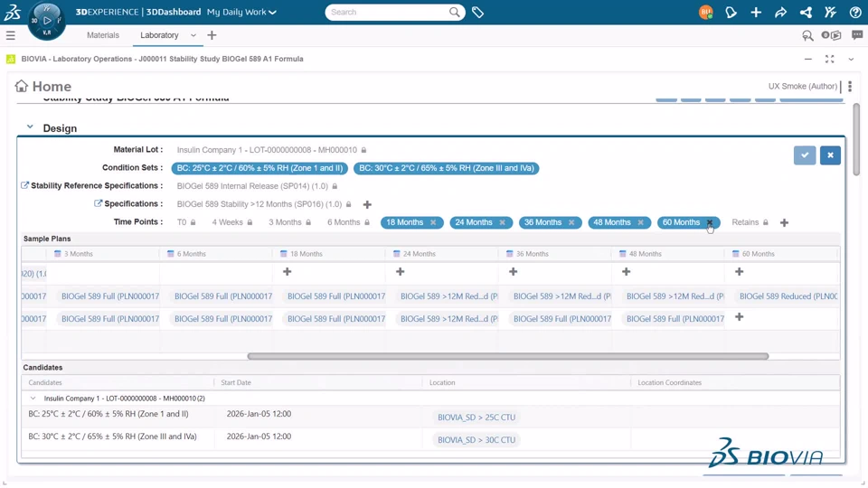Screen dimensions: 868x488
Task: Click the Sample Plans horizontal scrollbar
Action: pos(507,356)
